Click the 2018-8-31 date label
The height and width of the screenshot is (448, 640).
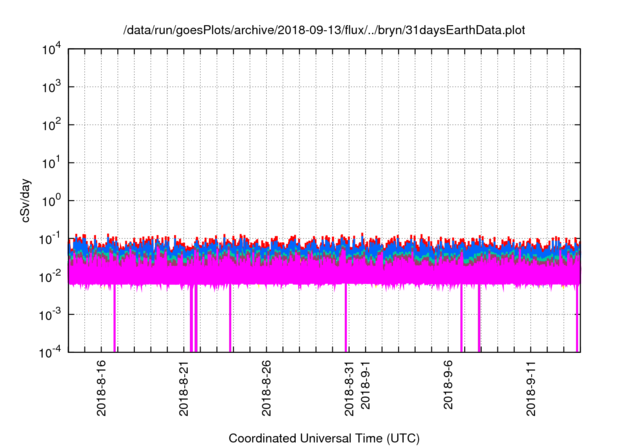tap(349, 388)
